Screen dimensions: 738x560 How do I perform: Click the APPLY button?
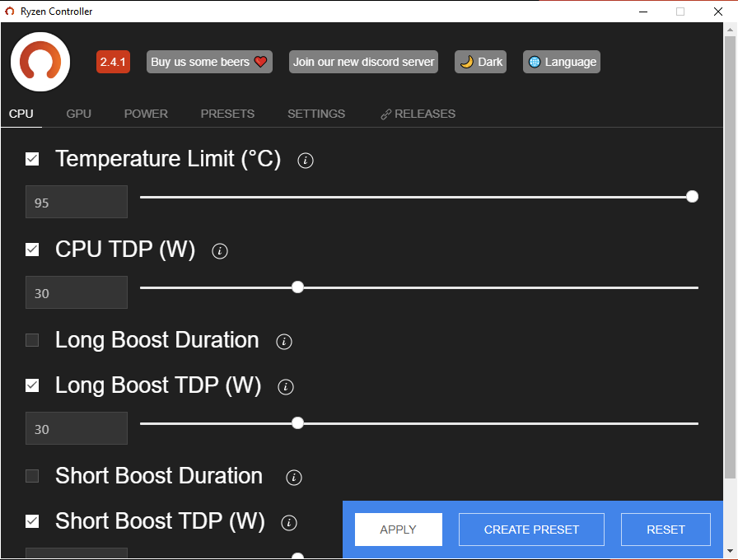(398, 530)
